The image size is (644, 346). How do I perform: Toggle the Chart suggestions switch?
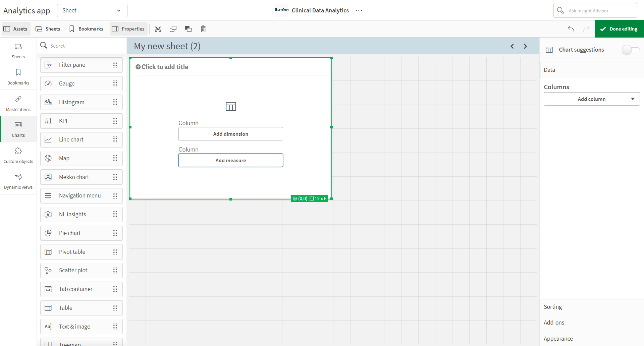[x=631, y=50]
